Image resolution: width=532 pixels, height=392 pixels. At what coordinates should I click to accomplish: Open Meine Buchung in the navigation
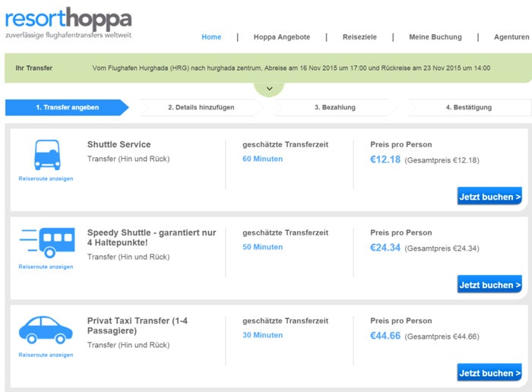[x=435, y=37]
